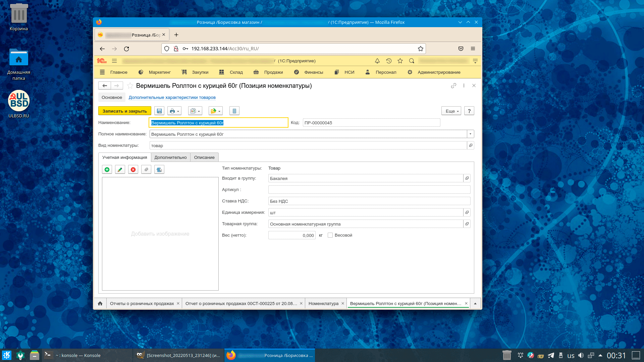This screenshot has width=644, height=362.
Task: Click the green add image icon
Action: tap(107, 170)
